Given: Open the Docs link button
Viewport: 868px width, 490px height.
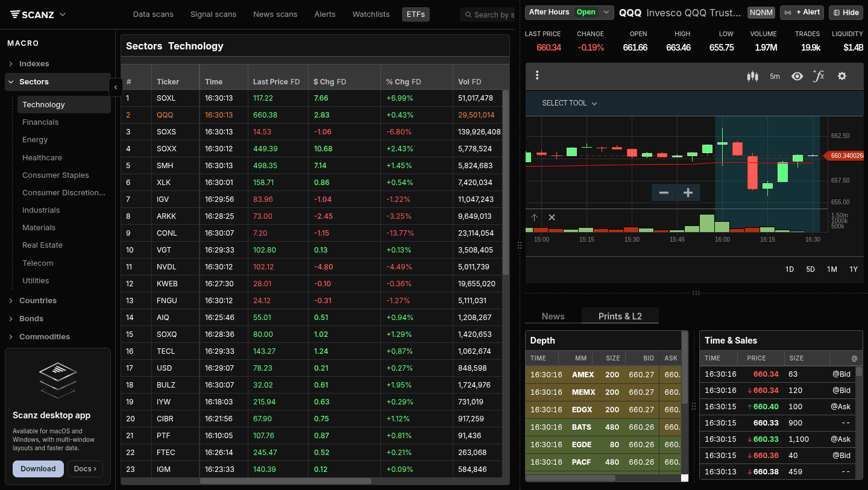Looking at the screenshot, I should [x=85, y=469].
